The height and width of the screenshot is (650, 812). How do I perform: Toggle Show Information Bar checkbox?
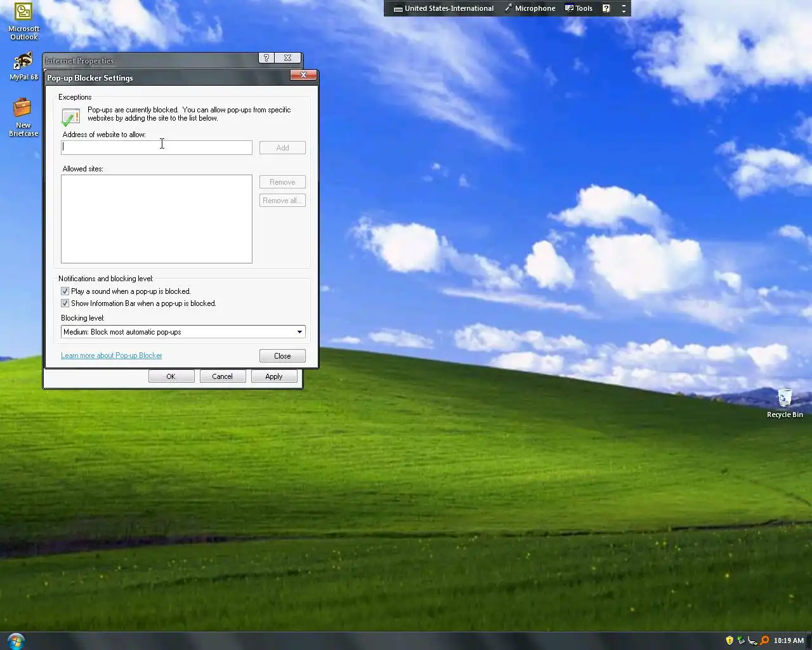[65, 303]
